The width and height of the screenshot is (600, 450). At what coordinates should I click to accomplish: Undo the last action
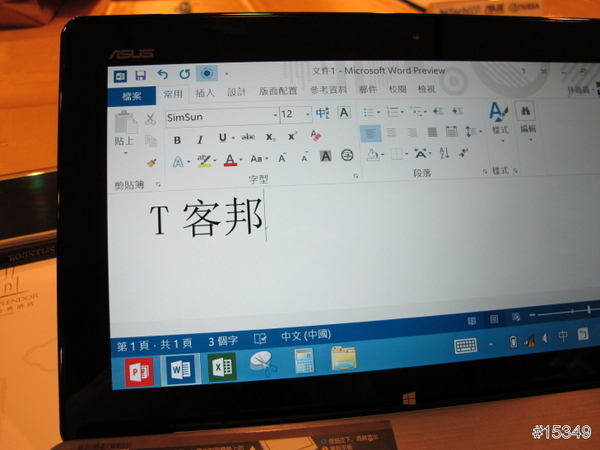163,74
